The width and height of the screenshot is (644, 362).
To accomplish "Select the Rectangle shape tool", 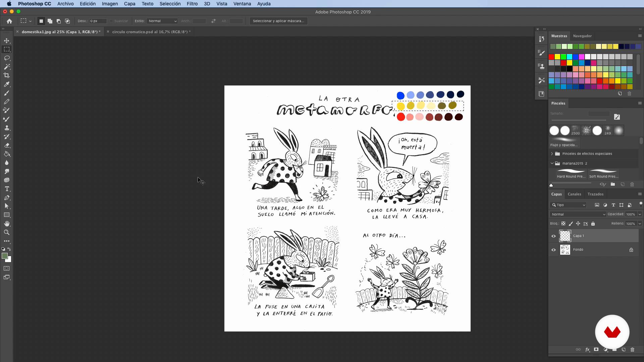I will pos(7,215).
